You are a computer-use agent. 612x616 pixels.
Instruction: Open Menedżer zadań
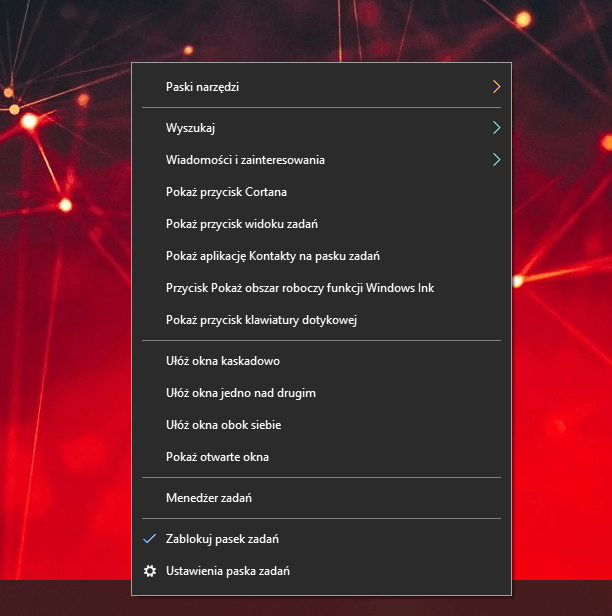click(x=321, y=498)
